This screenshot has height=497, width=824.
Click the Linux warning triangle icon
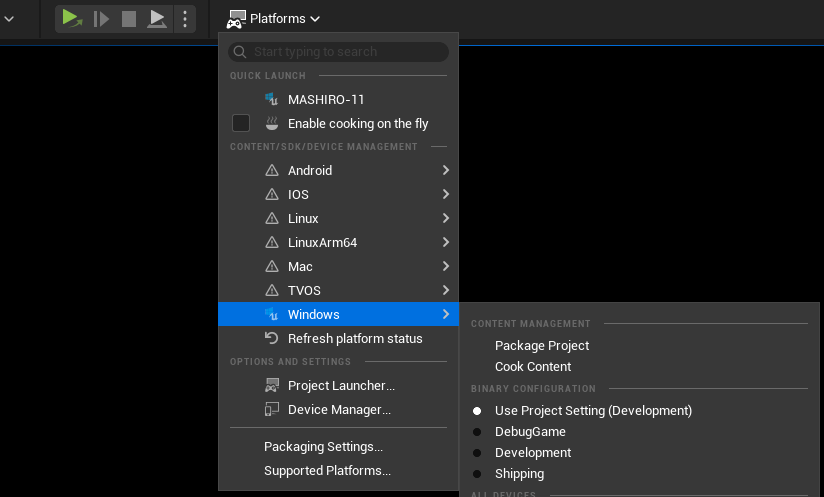(x=272, y=218)
